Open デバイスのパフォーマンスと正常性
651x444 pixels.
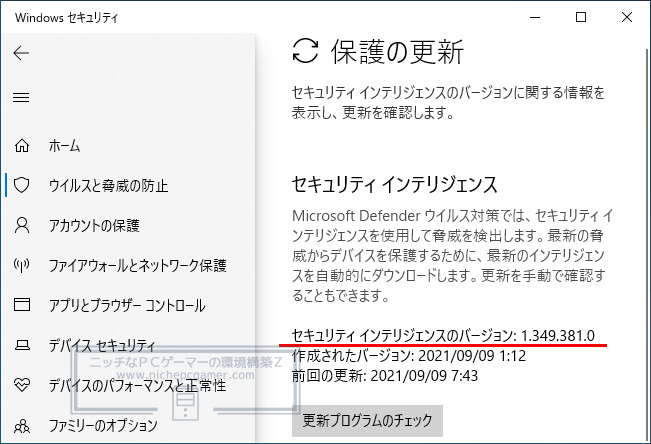pyautogui.click(x=137, y=385)
